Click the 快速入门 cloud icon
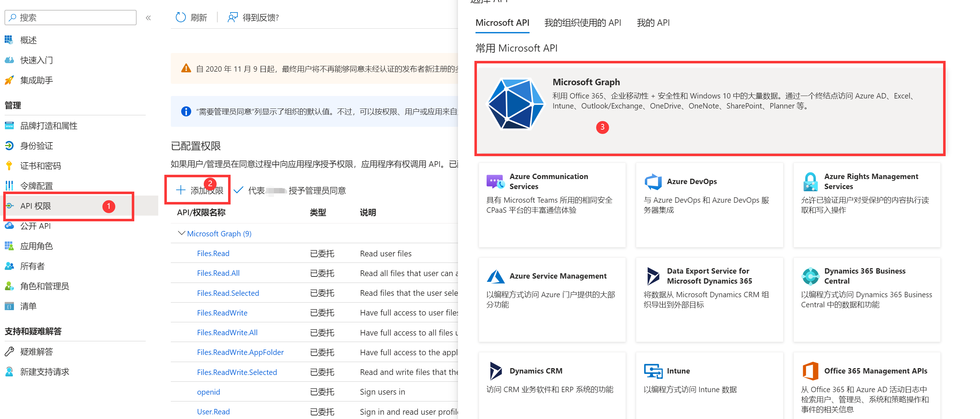This screenshot has height=419, width=980. [x=9, y=60]
